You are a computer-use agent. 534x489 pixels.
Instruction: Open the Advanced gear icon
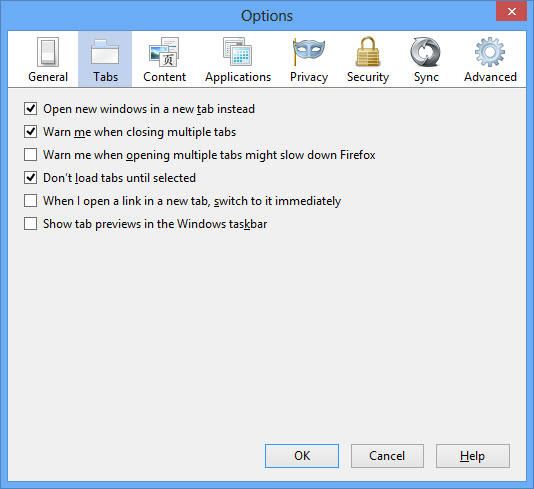click(490, 52)
